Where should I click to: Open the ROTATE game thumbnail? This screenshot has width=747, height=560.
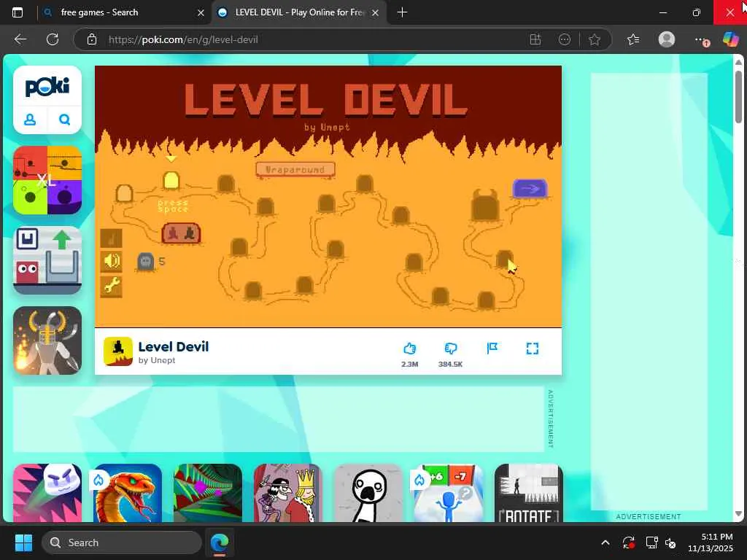pos(529,493)
